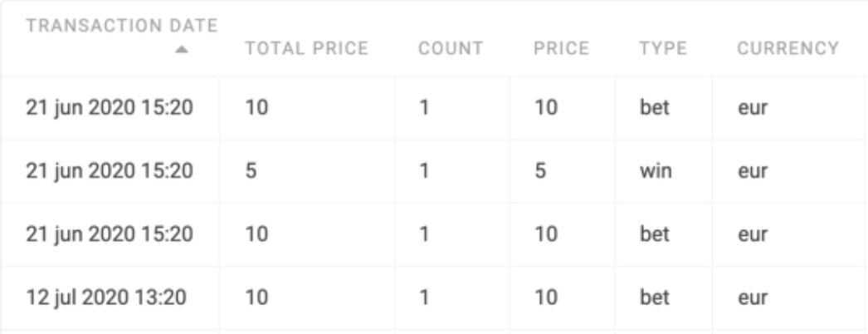Sort by Price column header
Screen dimensions: 868x334
tap(561, 49)
